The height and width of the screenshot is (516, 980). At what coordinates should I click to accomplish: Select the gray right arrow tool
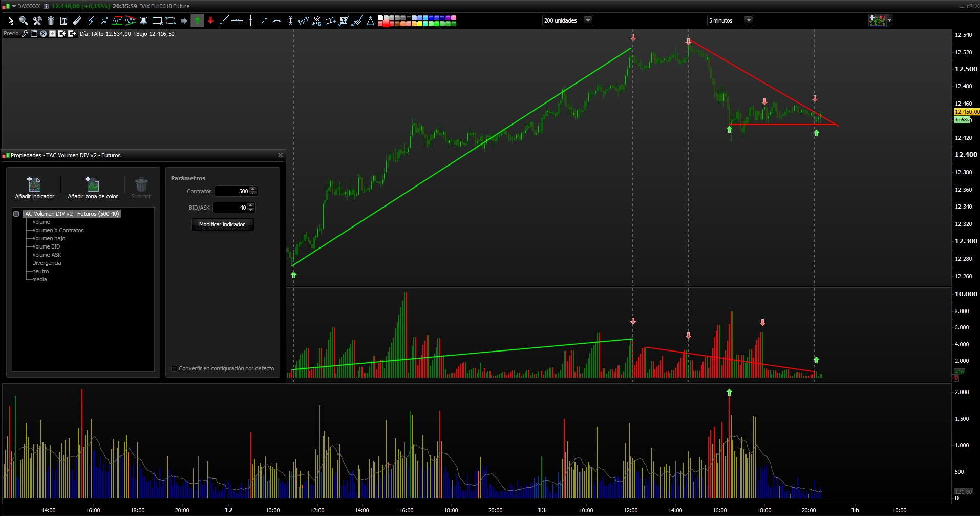pos(184,20)
